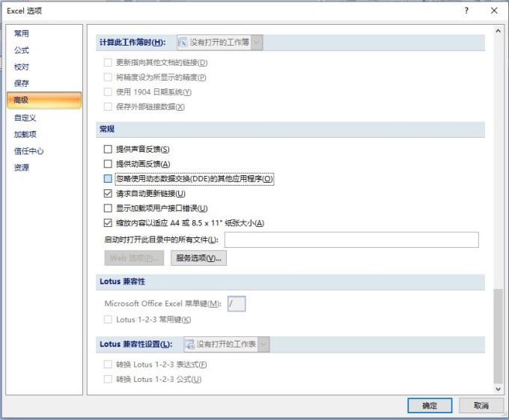Expand the Lotus 兼容性设置 worksheet dropdown arrow

point(263,344)
